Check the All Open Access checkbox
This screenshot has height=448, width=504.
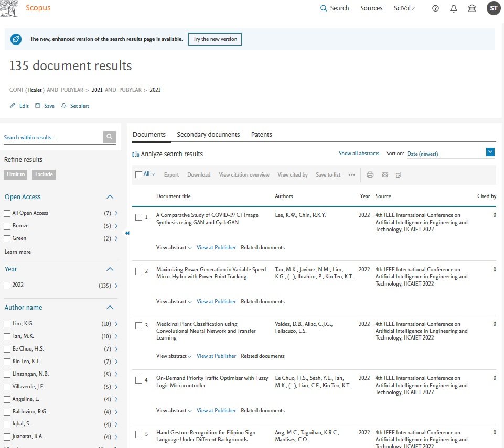[x=7, y=213]
